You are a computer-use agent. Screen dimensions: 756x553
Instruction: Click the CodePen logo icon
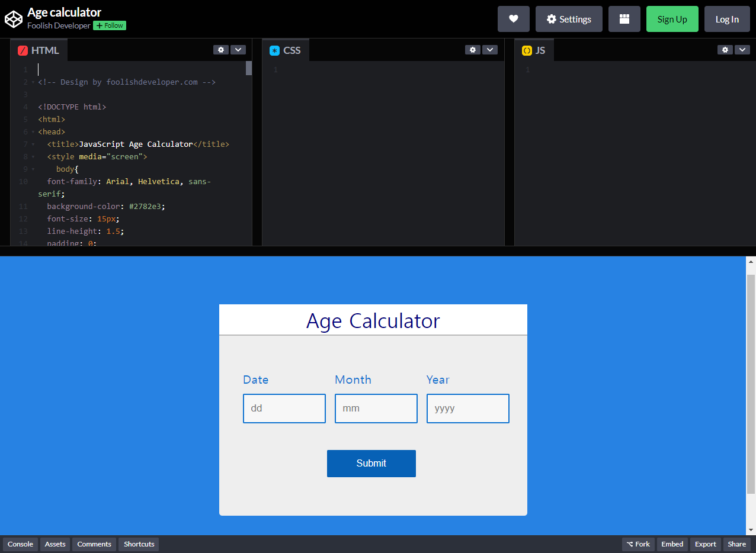tap(14, 19)
